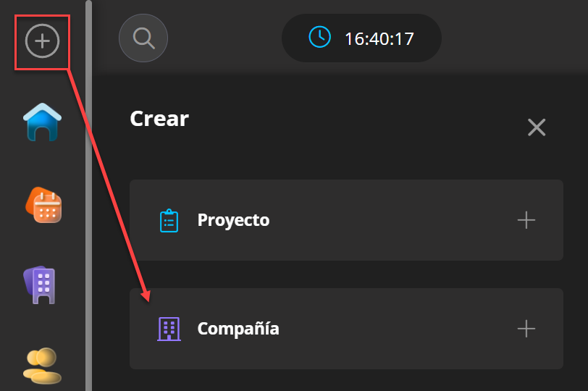Select the Proyecto card in Crear menu
588x391 pixels.
coord(346,220)
